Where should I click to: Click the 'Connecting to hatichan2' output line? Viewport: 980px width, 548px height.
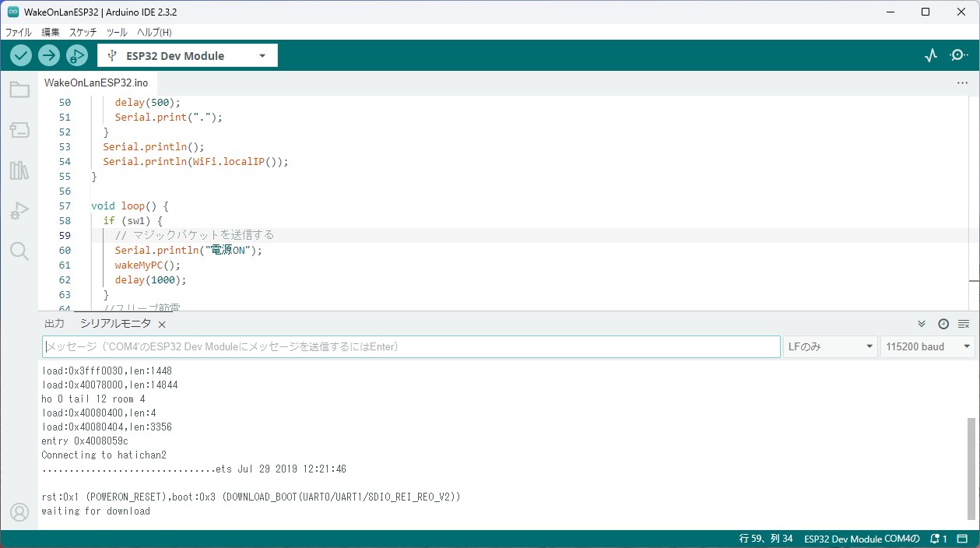pyautogui.click(x=104, y=455)
